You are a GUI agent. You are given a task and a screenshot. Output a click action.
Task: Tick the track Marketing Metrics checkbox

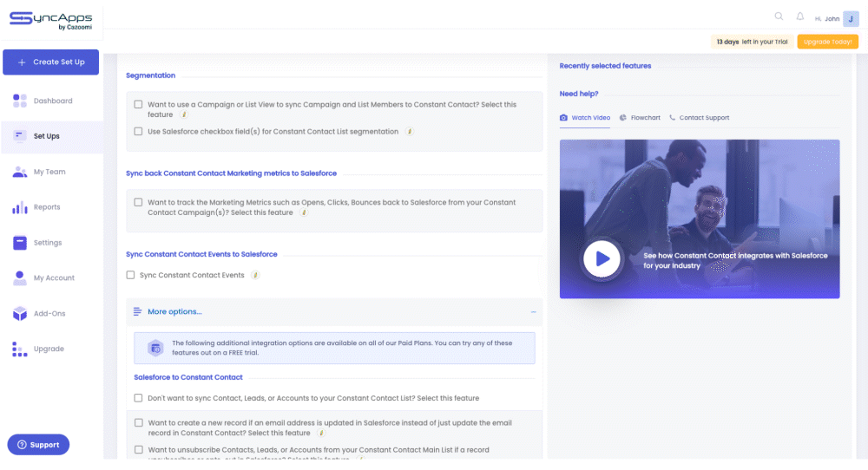point(139,202)
